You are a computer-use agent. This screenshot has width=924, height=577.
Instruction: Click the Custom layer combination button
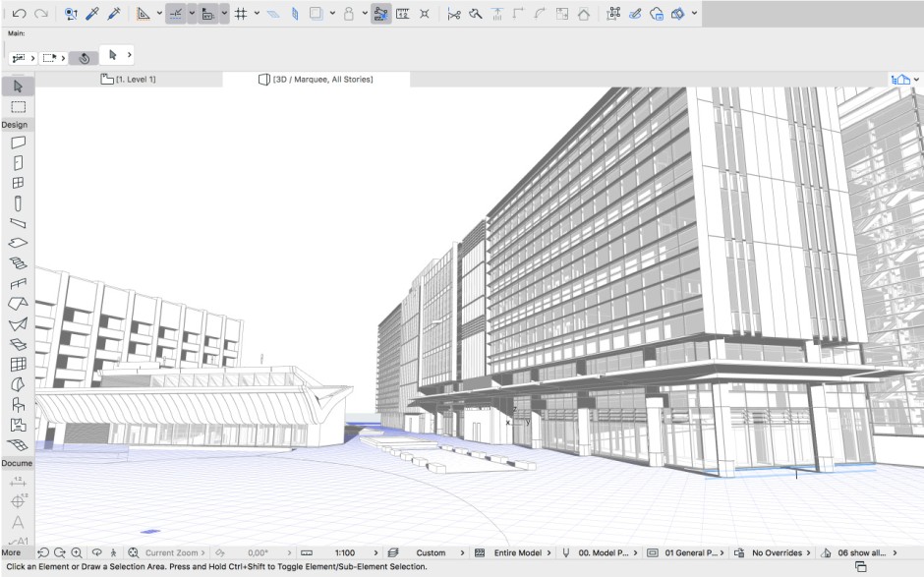click(431, 553)
